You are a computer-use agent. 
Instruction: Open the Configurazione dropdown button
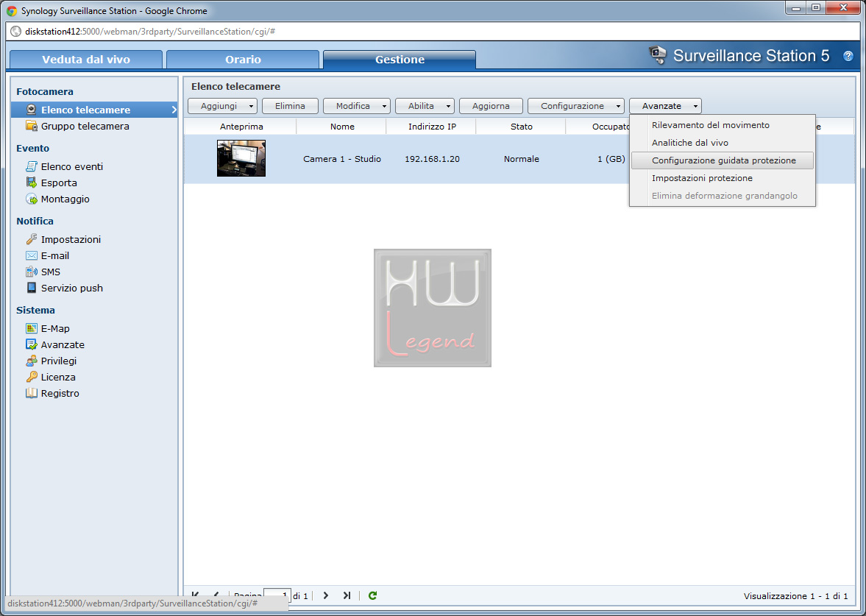pyautogui.click(x=576, y=105)
